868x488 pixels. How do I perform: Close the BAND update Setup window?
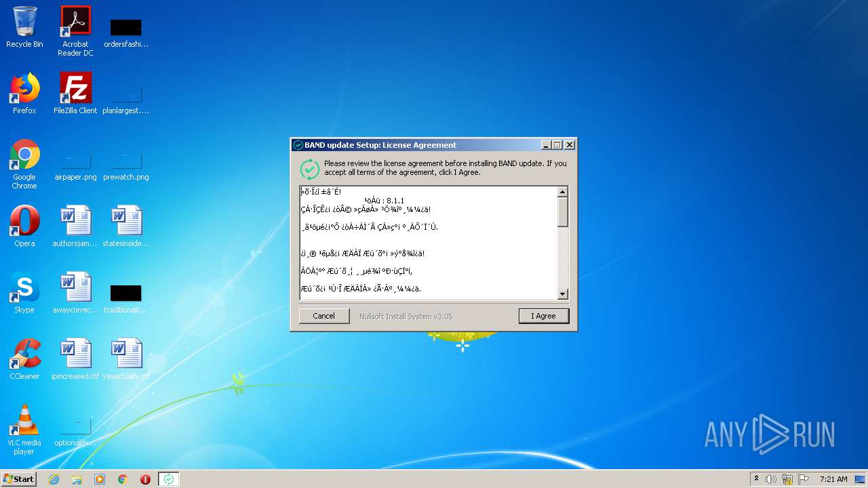click(570, 145)
